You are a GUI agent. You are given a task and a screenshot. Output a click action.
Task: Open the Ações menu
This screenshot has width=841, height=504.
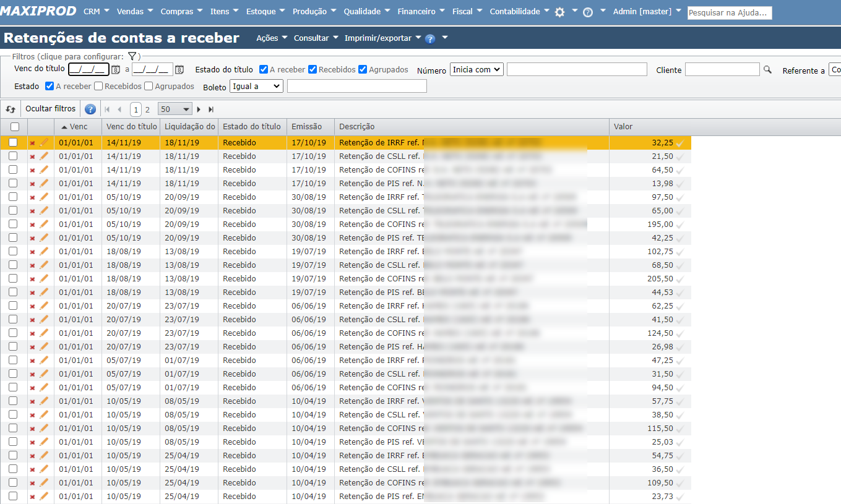[x=272, y=38]
